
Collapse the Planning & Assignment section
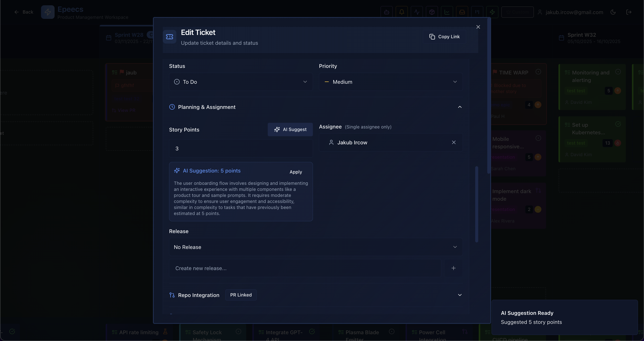tap(460, 107)
